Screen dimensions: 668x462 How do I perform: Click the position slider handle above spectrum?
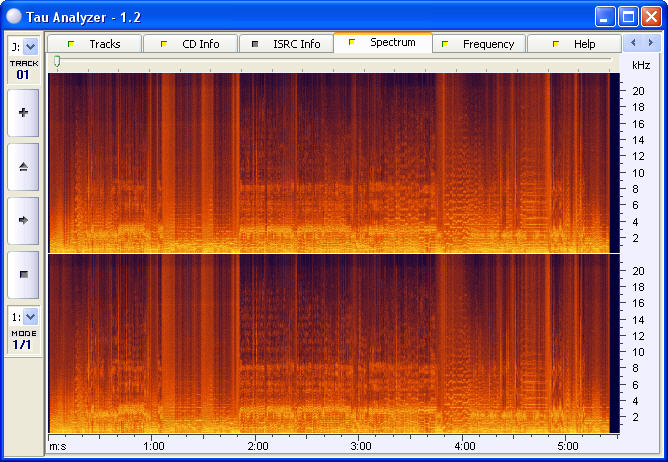(57, 62)
